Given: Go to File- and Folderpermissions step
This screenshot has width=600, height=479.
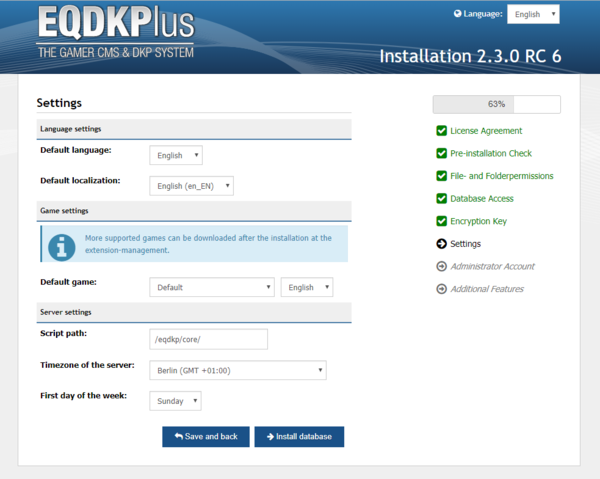Looking at the screenshot, I should 502,176.
